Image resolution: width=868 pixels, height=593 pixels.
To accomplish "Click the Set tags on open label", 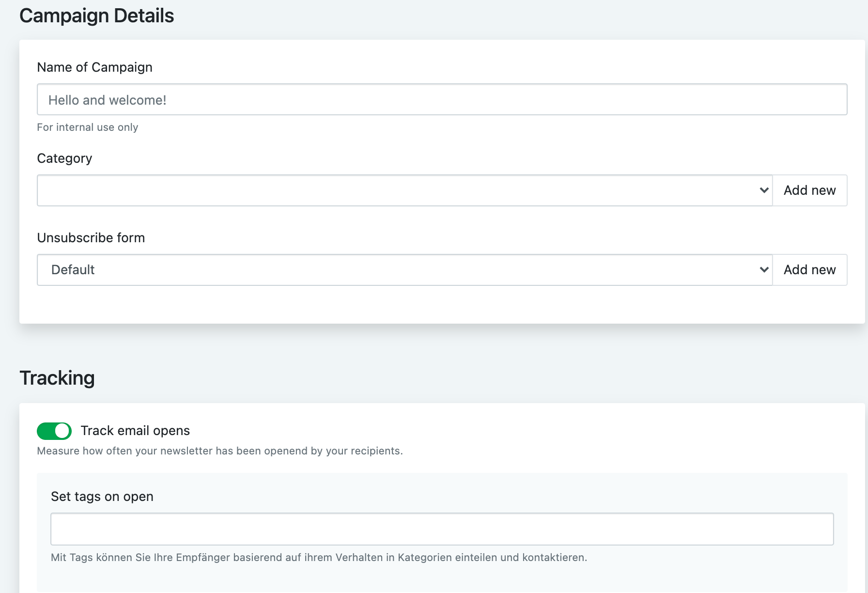I will pyautogui.click(x=102, y=497).
